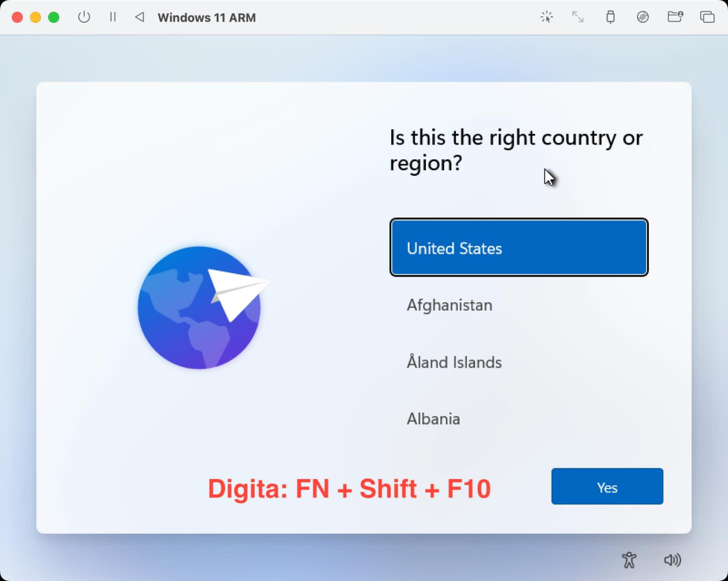Open the USB devices icon
The height and width of the screenshot is (581, 728).
point(610,17)
